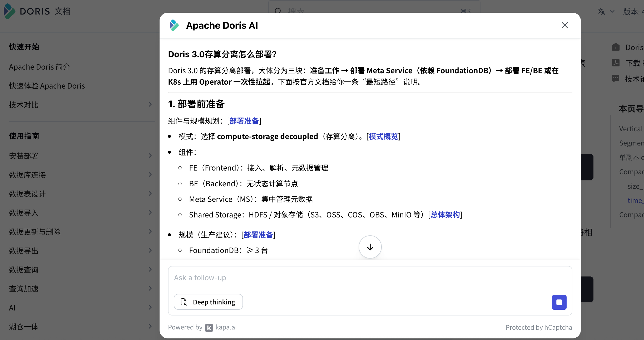This screenshot has width=644, height=340.
Task: Click the scroll-to-bottom arrow button
Action: (370, 247)
